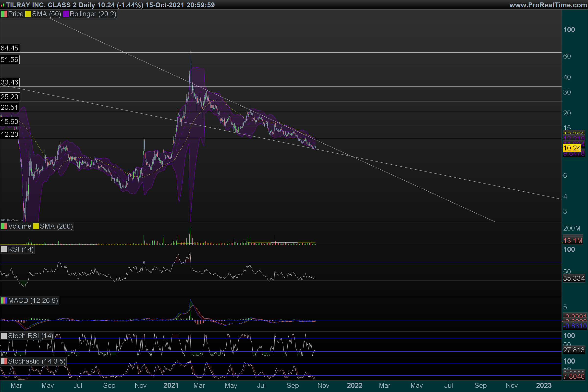Image resolution: width=588 pixels, height=392 pixels.
Task: Click the yellow SMA (50) legend swatch
Action: (28, 14)
